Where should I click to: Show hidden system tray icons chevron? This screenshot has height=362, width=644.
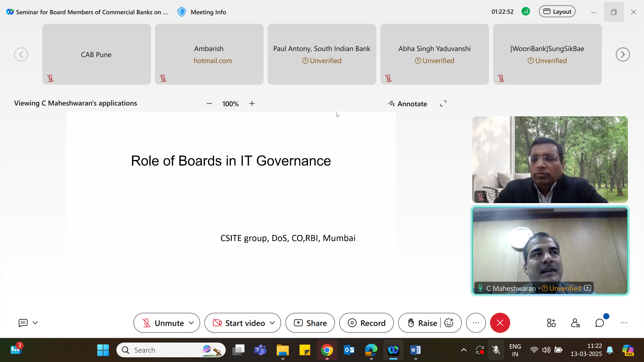464,350
